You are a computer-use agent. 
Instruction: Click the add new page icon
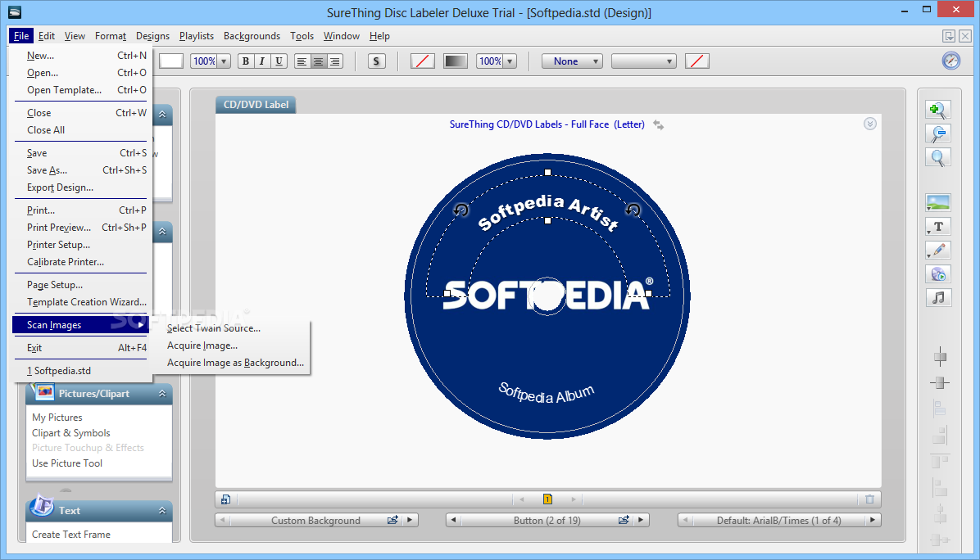click(225, 499)
